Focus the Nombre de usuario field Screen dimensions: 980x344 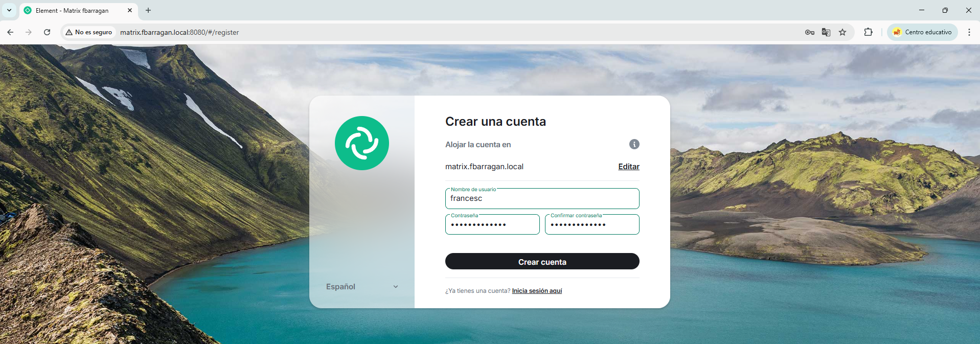(x=542, y=198)
